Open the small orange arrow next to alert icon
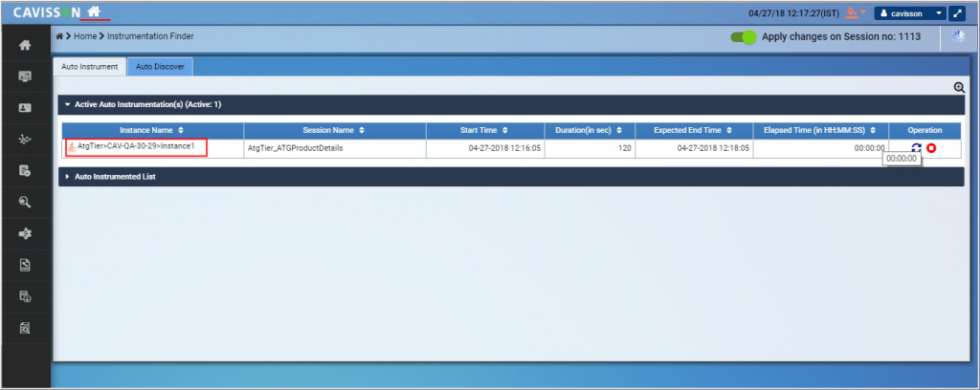The height and width of the screenshot is (390, 980). point(863,11)
